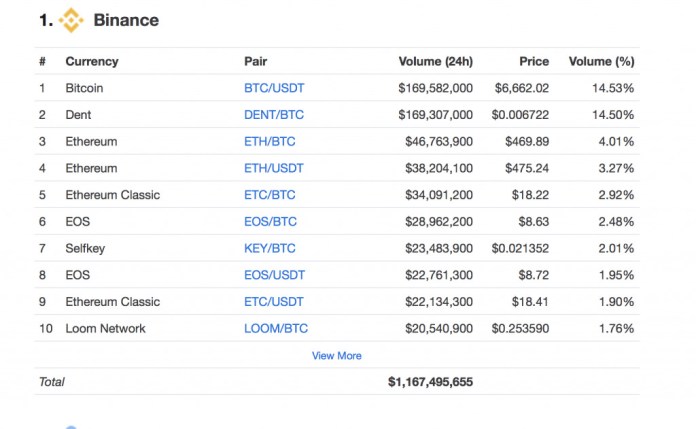Select Ethereum in the ETH/BTC row
The width and height of the screenshot is (696, 429).
pyautogui.click(x=91, y=141)
